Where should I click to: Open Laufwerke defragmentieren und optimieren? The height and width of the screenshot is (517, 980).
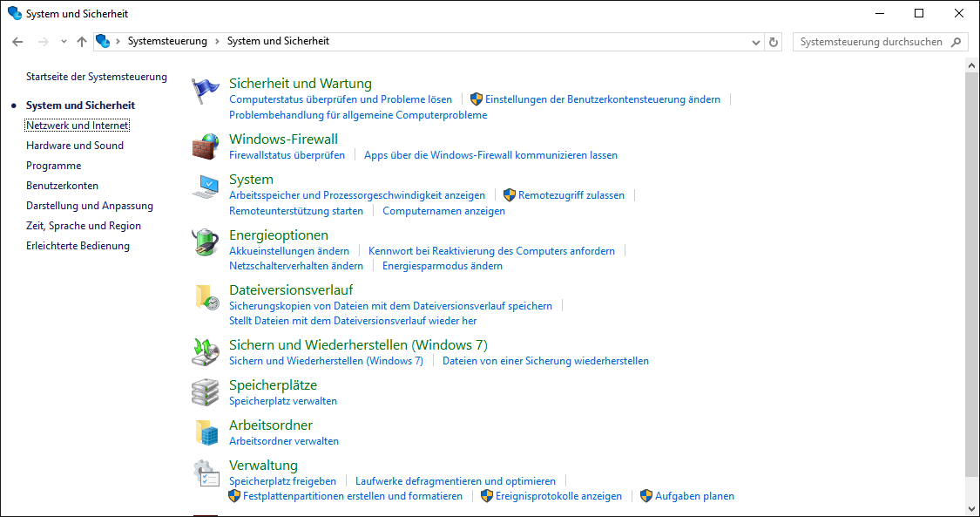tap(456, 480)
